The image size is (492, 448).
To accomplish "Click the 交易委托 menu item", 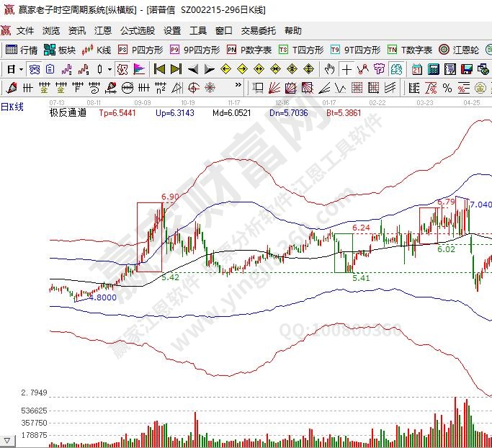I will (x=258, y=31).
